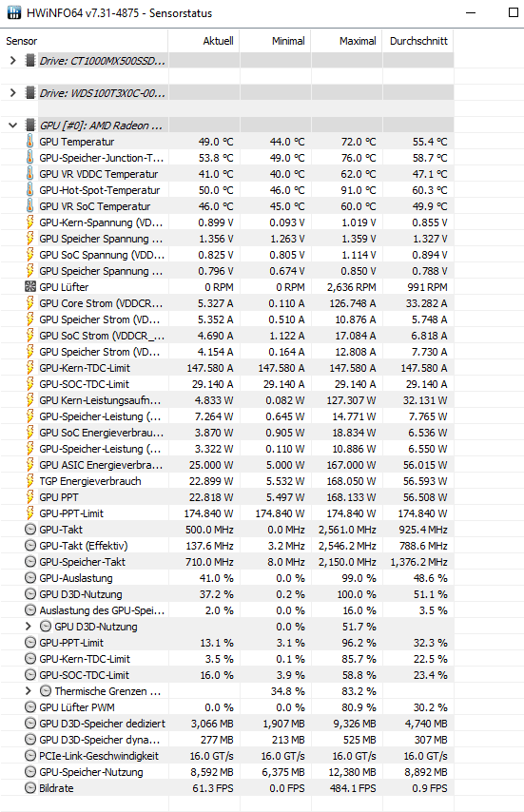Expand the Drive WDS100T3X0C sensor group
The image size is (524, 812).
tap(13, 92)
